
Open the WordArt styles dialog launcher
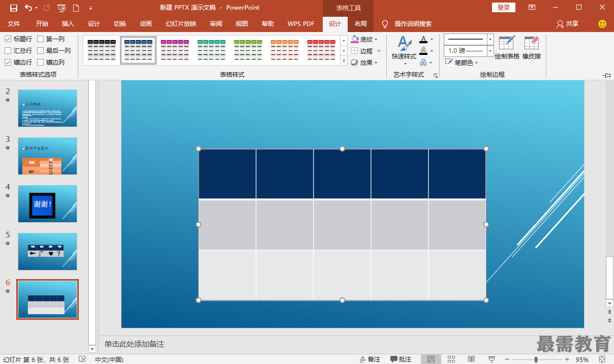click(x=436, y=75)
